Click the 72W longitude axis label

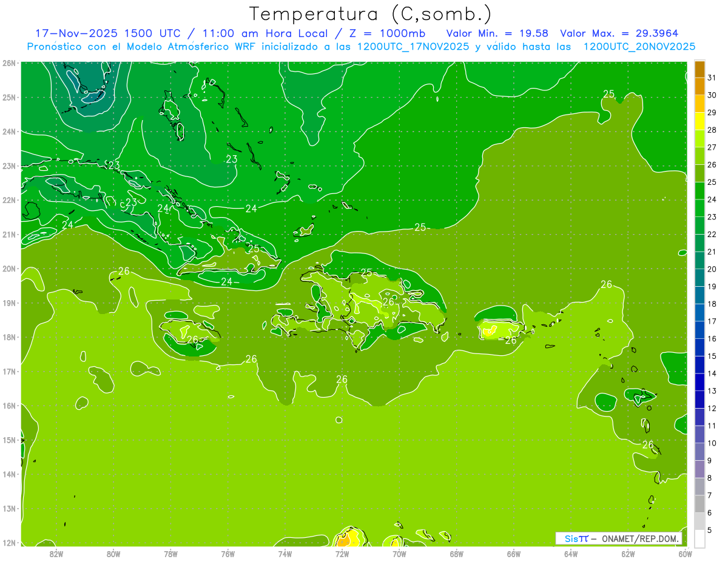342,553
